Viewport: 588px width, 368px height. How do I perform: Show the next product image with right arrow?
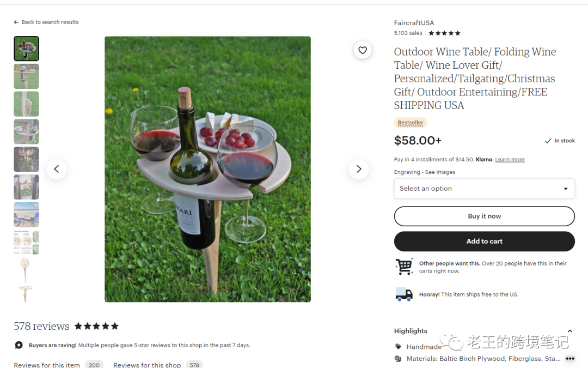tap(358, 169)
